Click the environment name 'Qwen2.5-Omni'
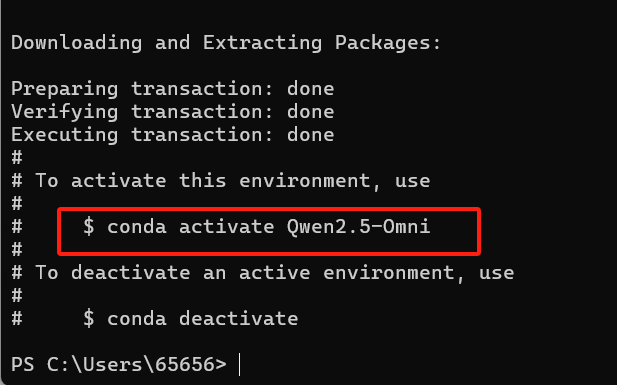 coord(358,227)
